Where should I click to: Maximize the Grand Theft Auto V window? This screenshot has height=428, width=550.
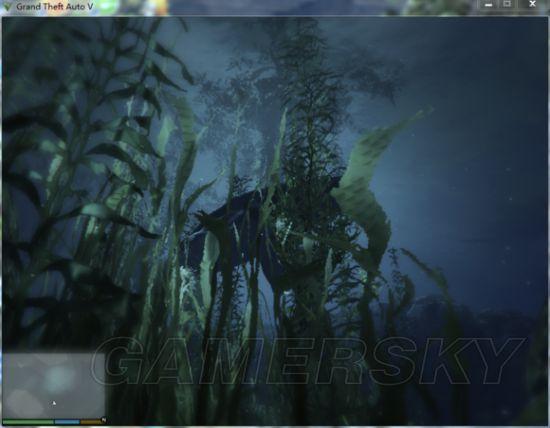[507, 4]
